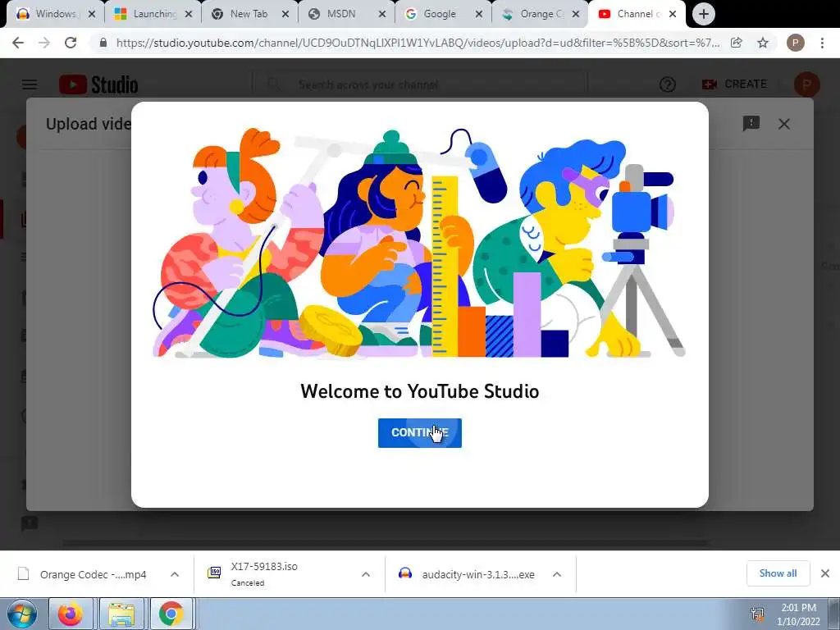
Task: Focus the Search across your channel field
Action: pyautogui.click(x=421, y=84)
